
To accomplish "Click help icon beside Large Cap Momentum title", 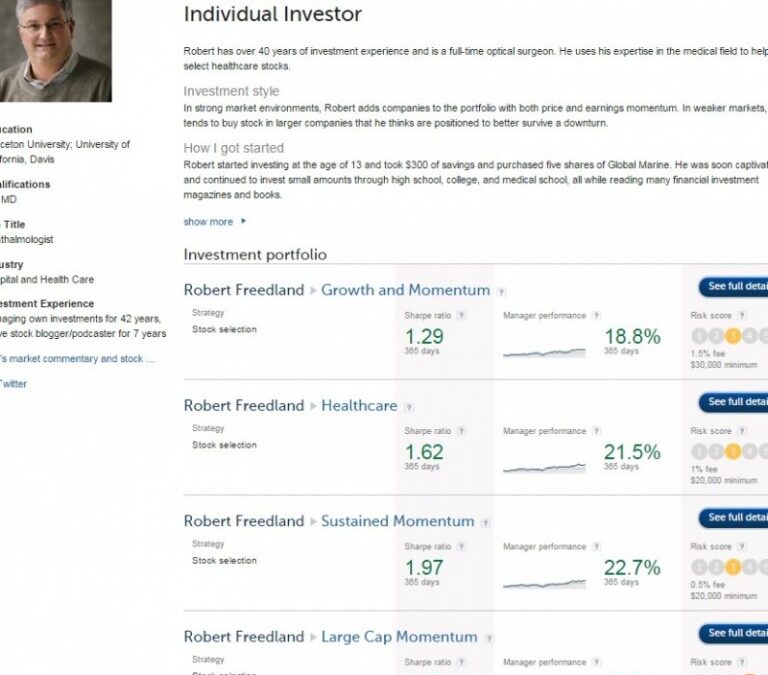I will (x=489, y=638).
